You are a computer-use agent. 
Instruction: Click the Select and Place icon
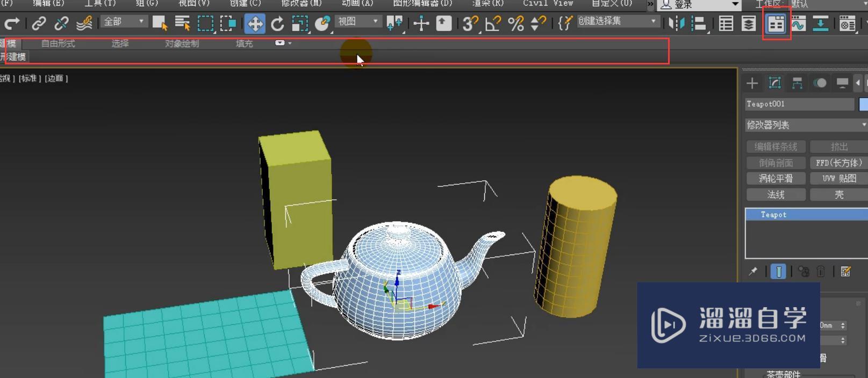point(322,23)
